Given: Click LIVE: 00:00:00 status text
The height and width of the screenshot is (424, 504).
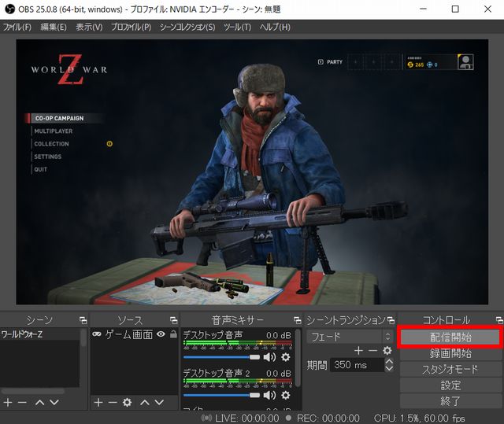Looking at the screenshot, I should 247,418.
